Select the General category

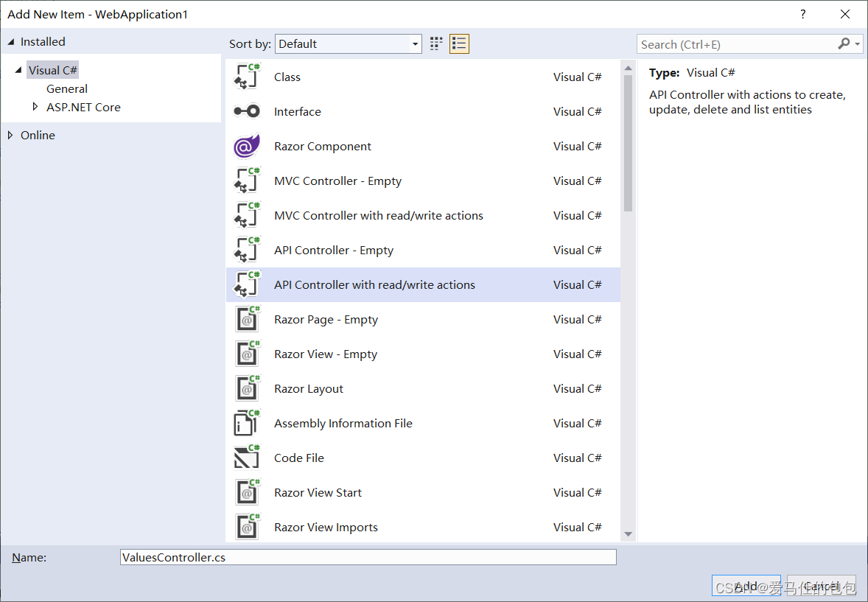point(67,88)
